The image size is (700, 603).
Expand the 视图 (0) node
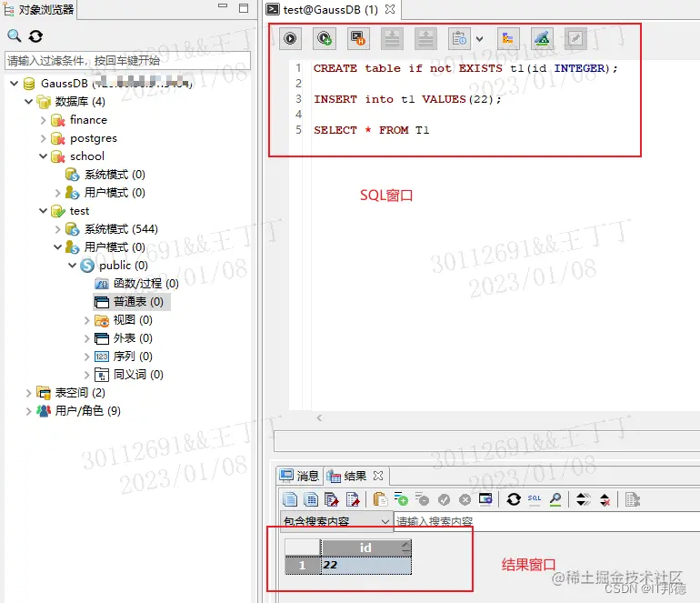pos(87,320)
